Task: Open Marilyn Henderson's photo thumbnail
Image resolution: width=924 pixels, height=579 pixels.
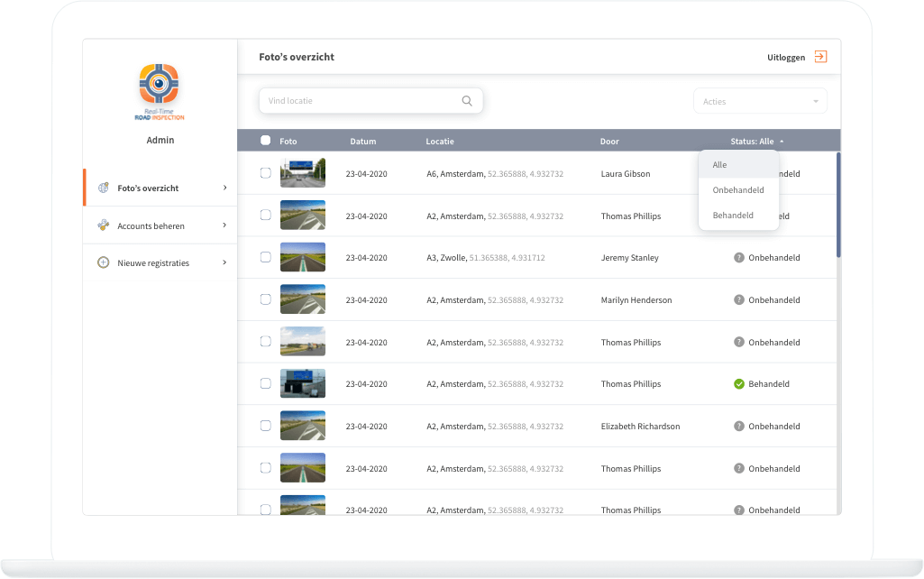Action: 303,299
